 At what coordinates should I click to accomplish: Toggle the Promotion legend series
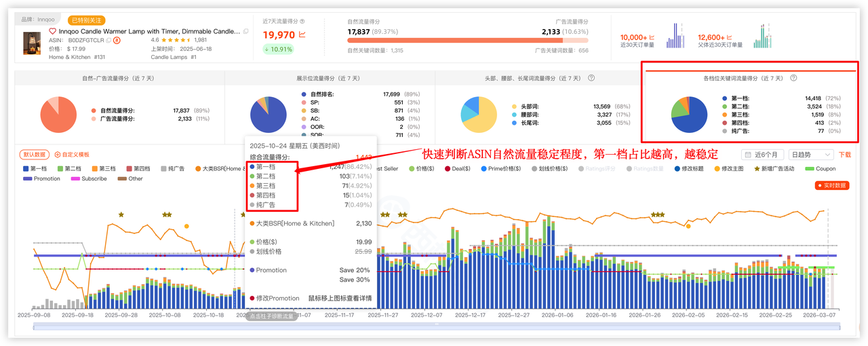tap(41, 178)
